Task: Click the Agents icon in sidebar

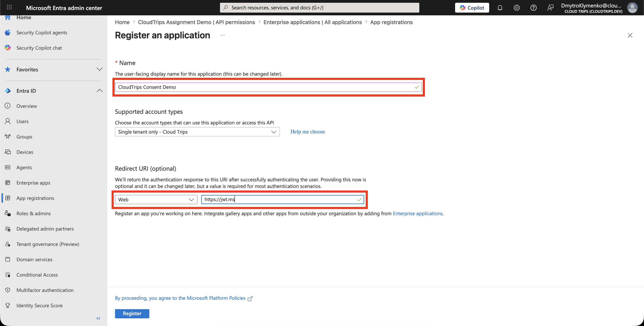Action: click(8, 167)
